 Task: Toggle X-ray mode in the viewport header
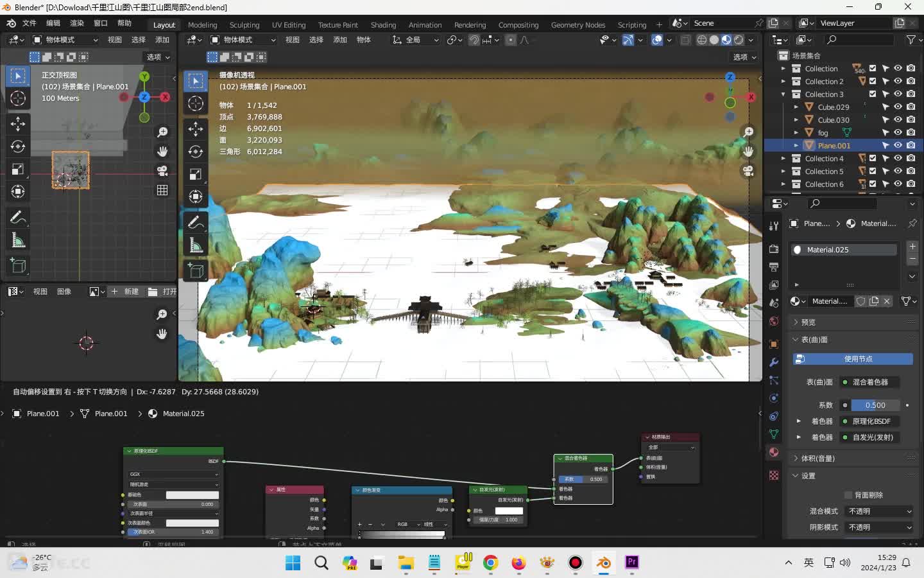[x=685, y=40]
